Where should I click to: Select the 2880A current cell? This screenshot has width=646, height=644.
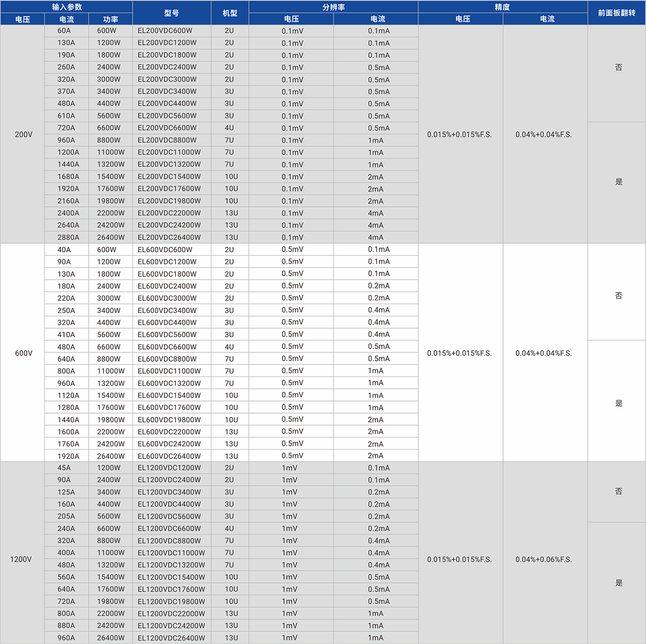68,237
